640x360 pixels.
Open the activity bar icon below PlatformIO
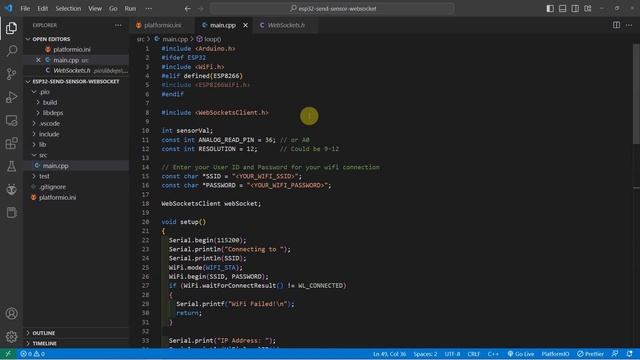(11, 212)
